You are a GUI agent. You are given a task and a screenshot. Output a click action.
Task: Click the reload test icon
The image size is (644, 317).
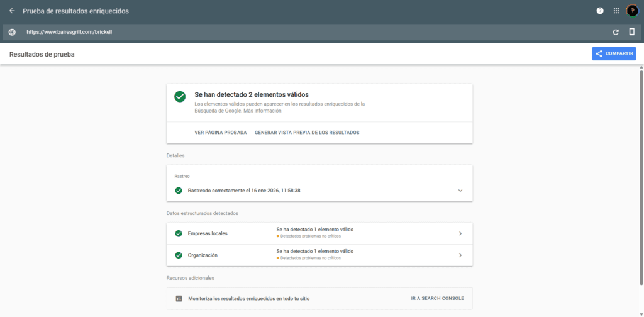[616, 32]
